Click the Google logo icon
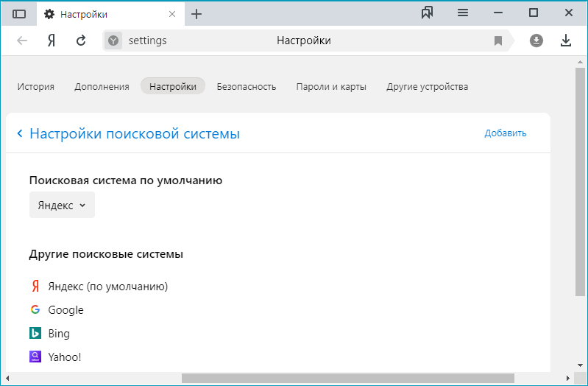The image size is (588, 386). tap(35, 309)
